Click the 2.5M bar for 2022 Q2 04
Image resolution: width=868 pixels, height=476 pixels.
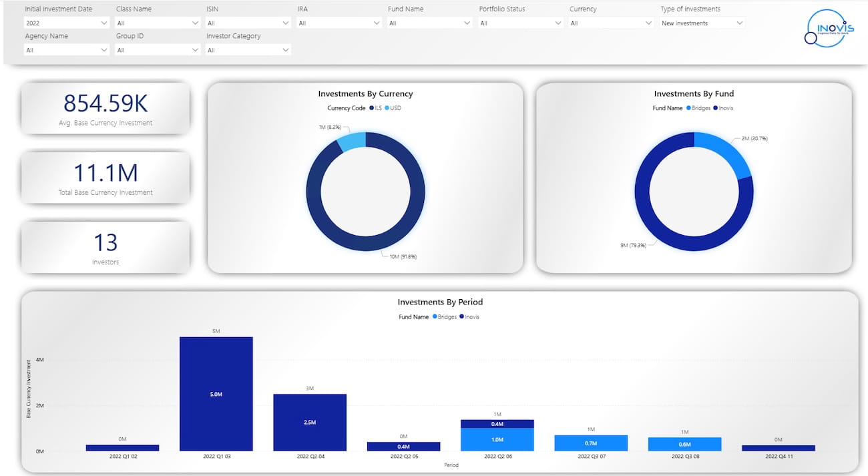tap(310, 422)
